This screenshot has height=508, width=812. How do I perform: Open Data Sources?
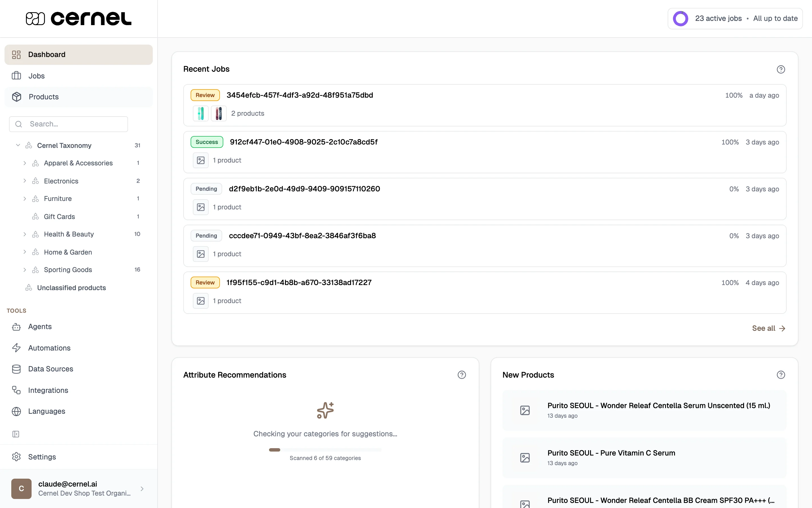click(78, 369)
